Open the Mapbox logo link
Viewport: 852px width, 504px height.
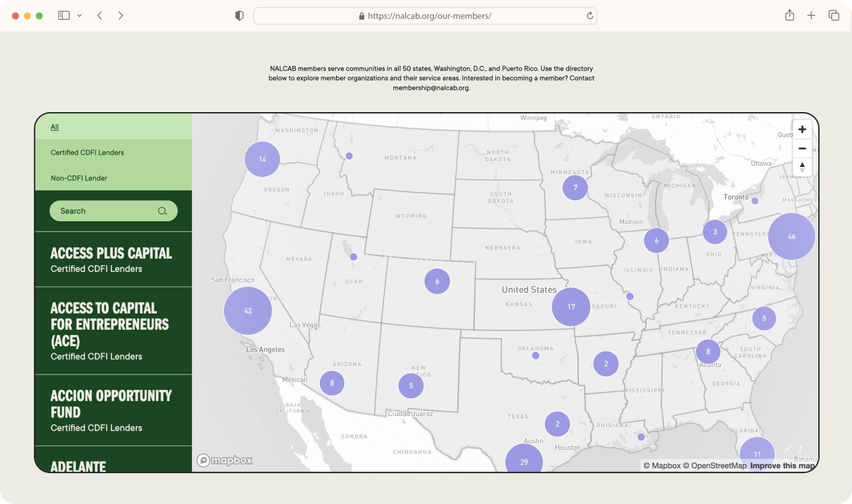224,461
